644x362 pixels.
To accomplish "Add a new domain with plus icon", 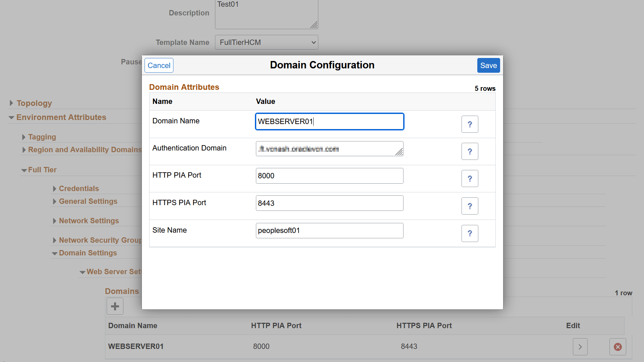I will [x=115, y=306].
